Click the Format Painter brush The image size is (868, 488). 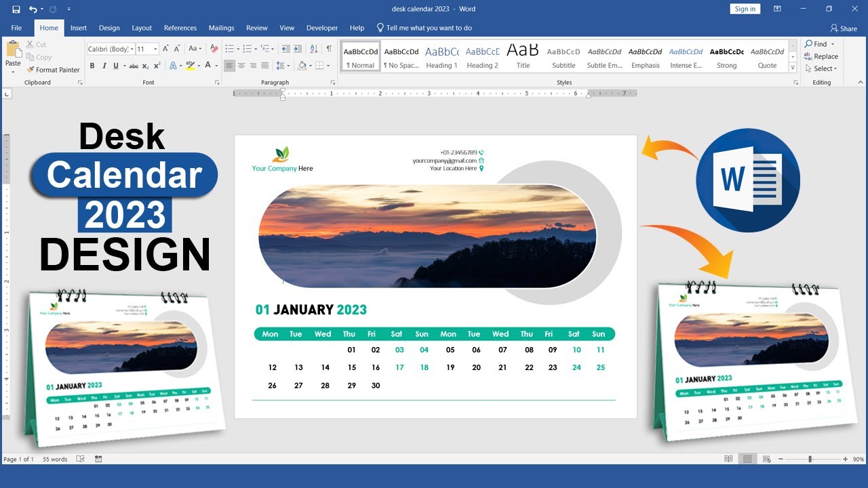[53, 70]
